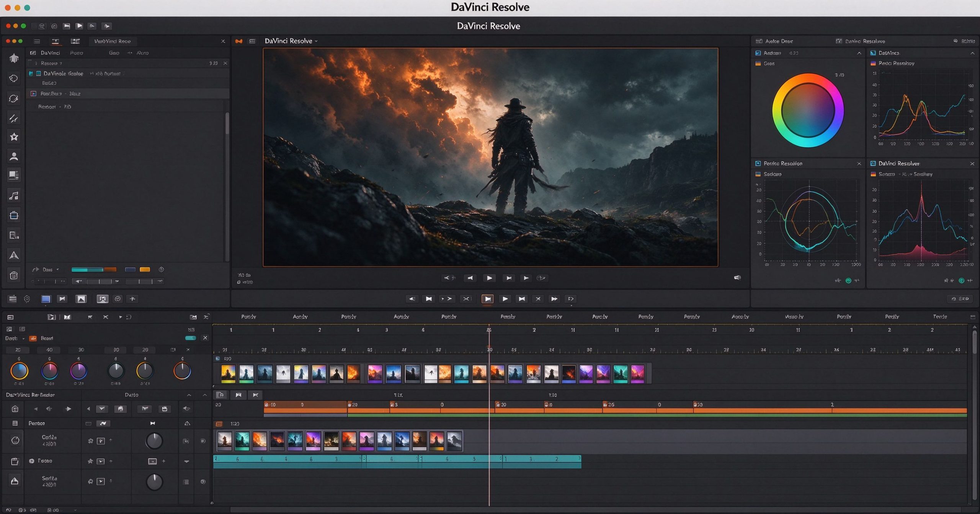Click the speaker volume icon below viewer
Image resolution: width=980 pixels, height=514 pixels.
point(737,278)
